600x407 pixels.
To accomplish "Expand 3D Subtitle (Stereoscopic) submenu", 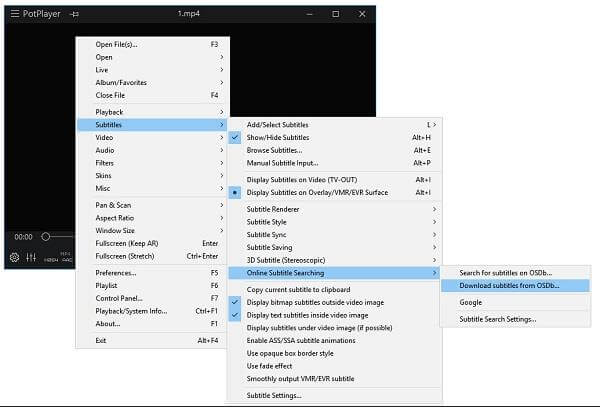I will point(335,260).
